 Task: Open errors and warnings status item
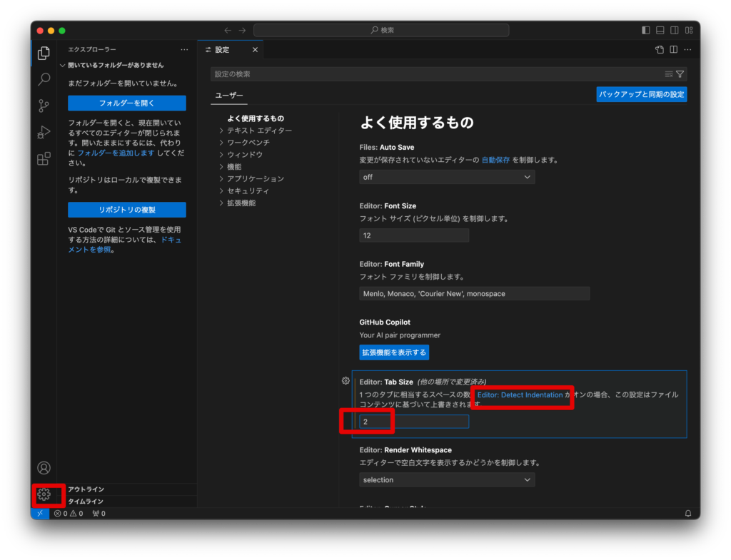(x=68, y=514)
